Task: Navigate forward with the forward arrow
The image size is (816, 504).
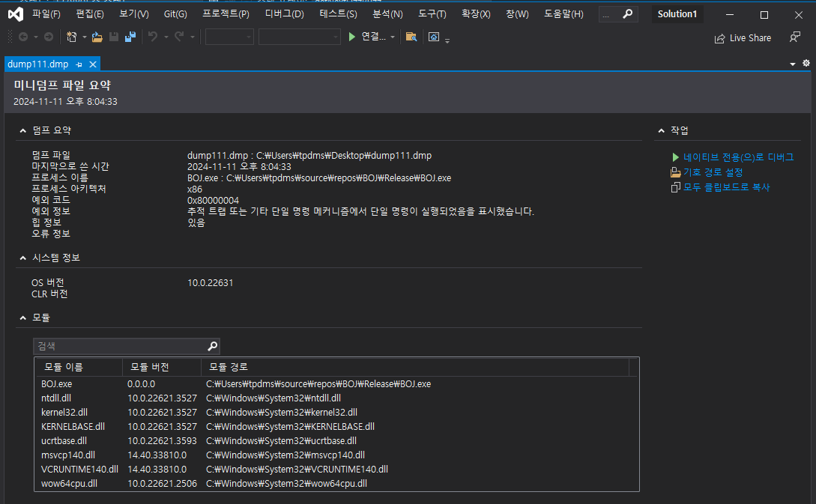Action: pos(49,37)
